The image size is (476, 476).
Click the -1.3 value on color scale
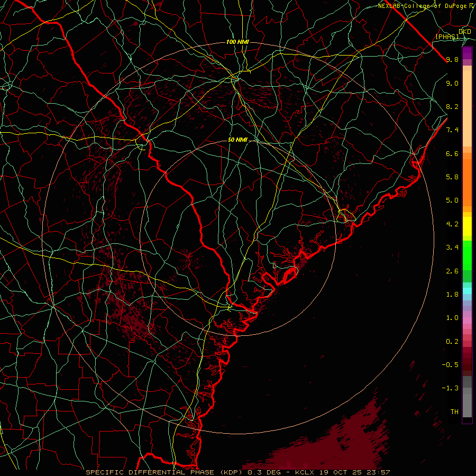tap(450, 388)
